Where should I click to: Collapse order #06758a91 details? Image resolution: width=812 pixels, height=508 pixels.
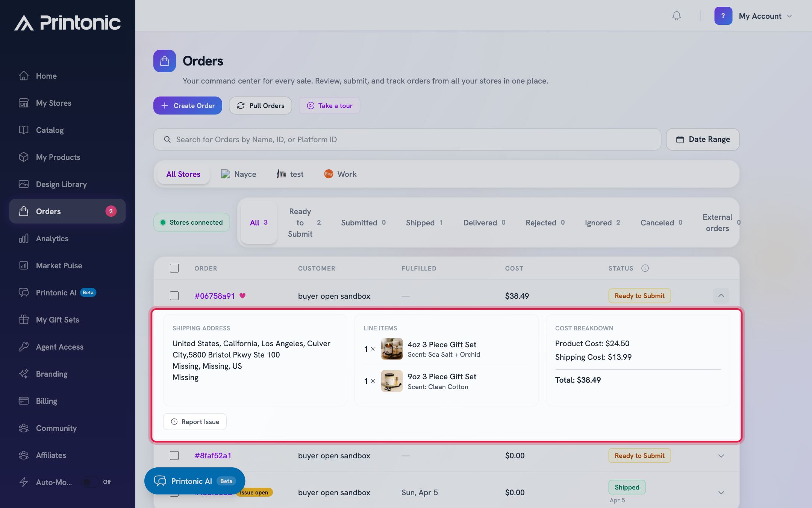coord(721,296)
